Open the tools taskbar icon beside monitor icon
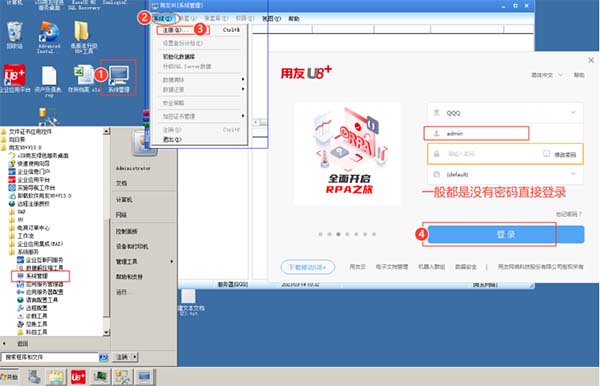 pyautogui.click(x=122, y=377)
